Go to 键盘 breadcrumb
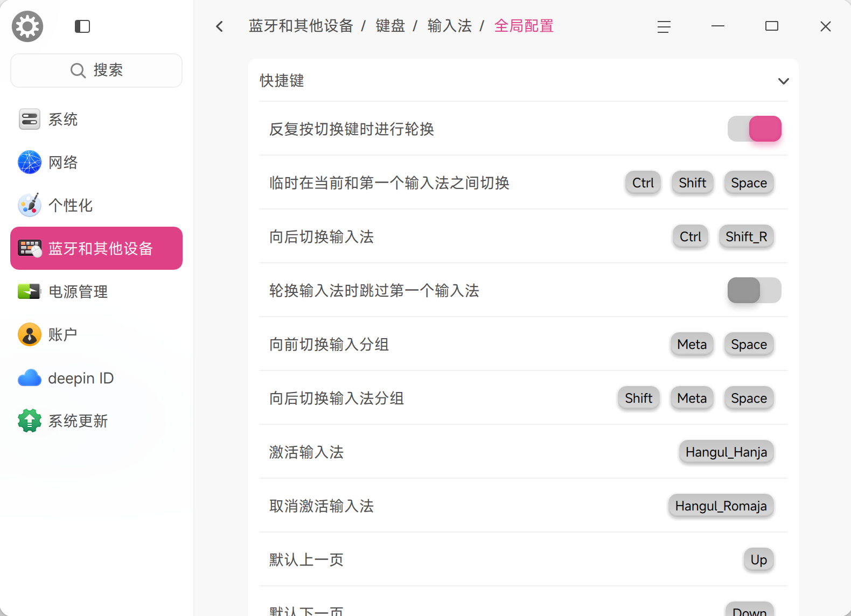Screen dimensions: 851x616 click(390, 26)
